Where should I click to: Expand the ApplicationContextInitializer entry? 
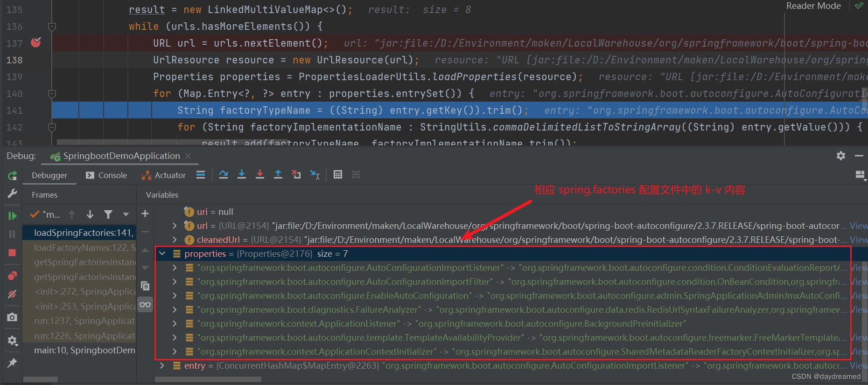[175, 351]
